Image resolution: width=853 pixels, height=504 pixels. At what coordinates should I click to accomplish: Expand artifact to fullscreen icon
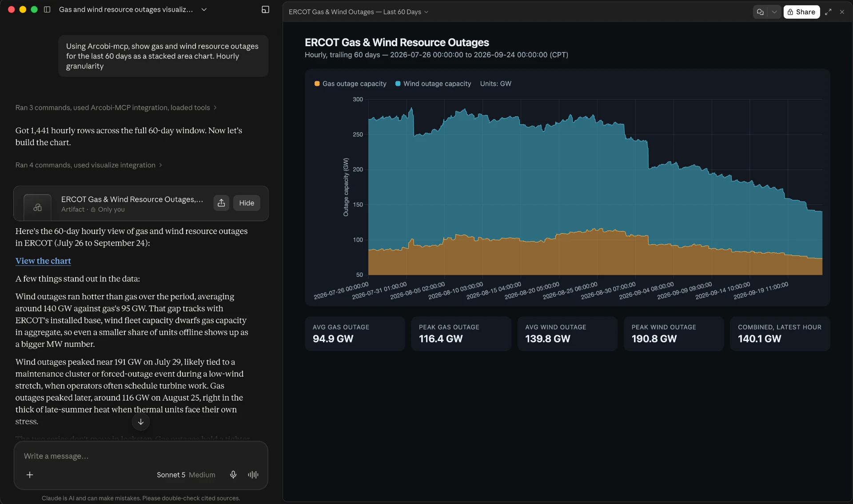828,12
